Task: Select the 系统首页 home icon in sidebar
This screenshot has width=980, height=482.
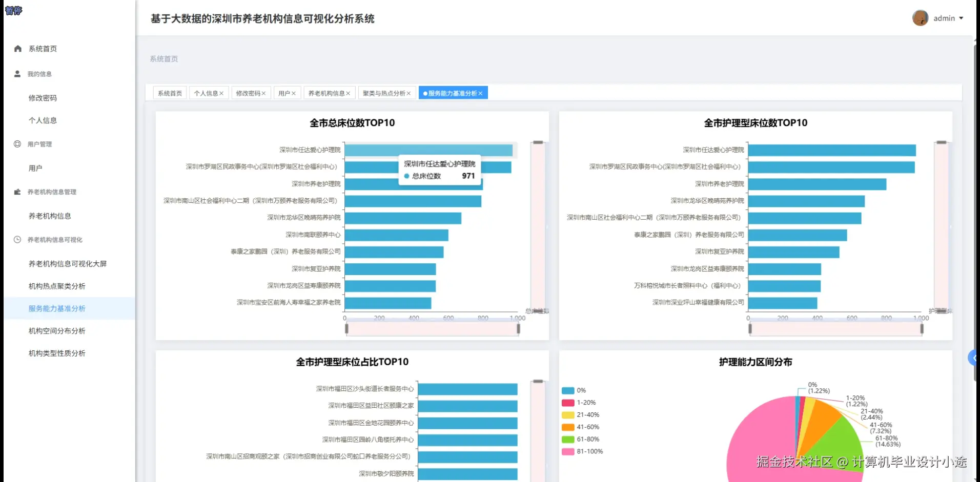Action: point(17,48)
